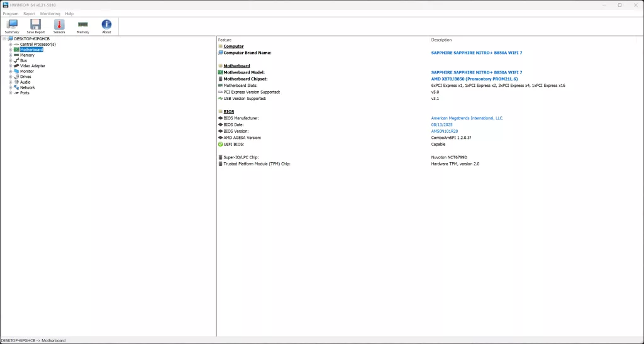Viewport: 644px width, 344px height.
Task: Select the Ports tree item label
Action: [x=25, y=93]
